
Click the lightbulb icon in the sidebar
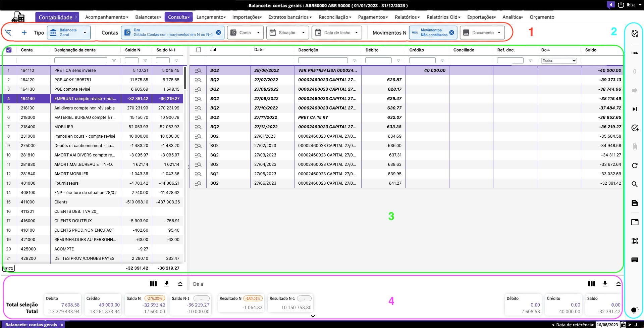635,310
